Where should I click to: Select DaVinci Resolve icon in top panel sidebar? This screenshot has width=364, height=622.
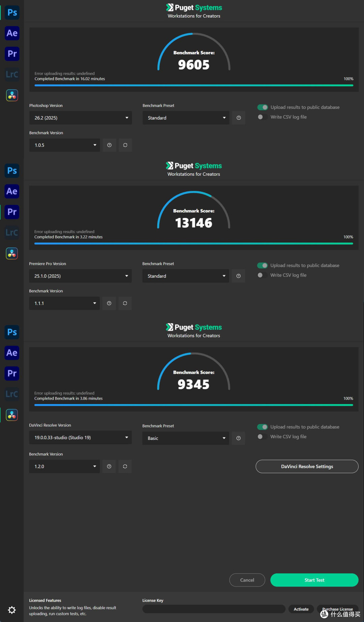coord(12,95)
